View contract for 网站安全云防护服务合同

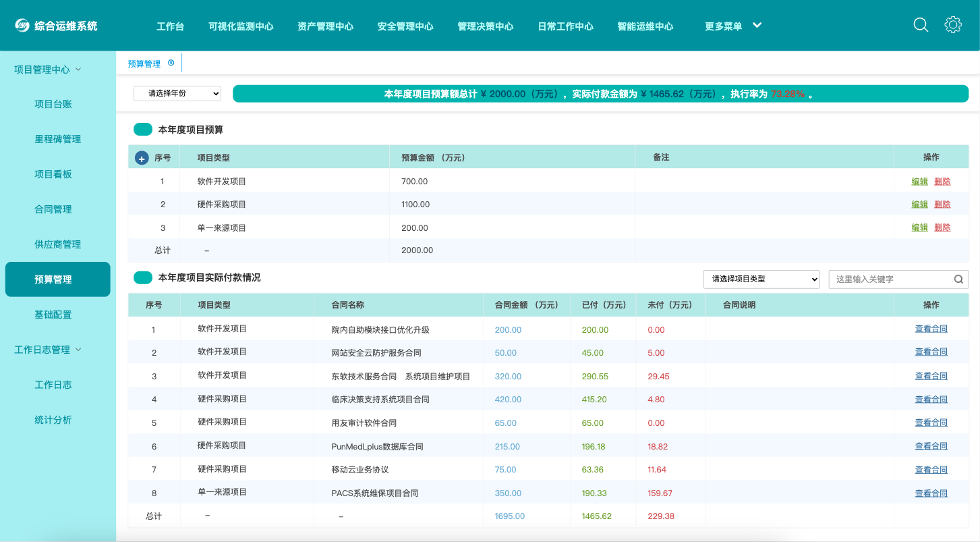tap(931, 352)
